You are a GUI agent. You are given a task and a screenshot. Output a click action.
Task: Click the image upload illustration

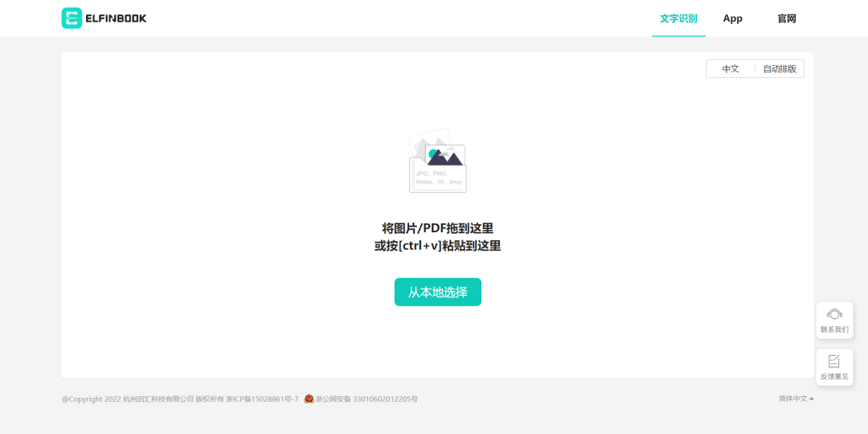[x=437, y=161]
